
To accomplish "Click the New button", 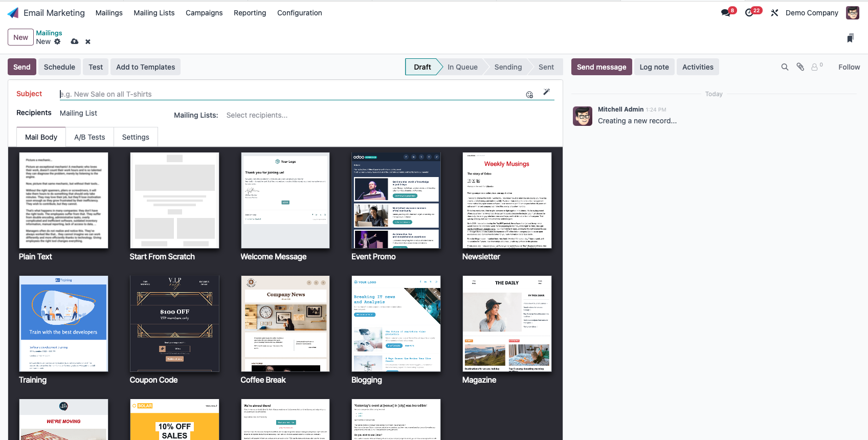I will (20, 37).
